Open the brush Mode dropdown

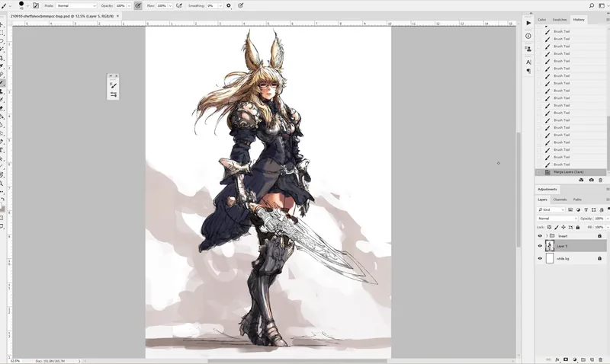(x=77, y=6)
